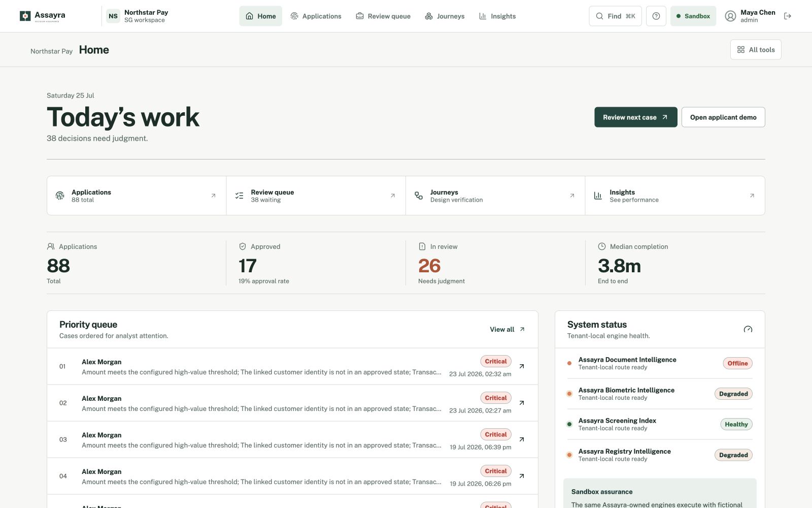Click the Healthy status badge
This screenshot has height=508, width=812.
736,424
